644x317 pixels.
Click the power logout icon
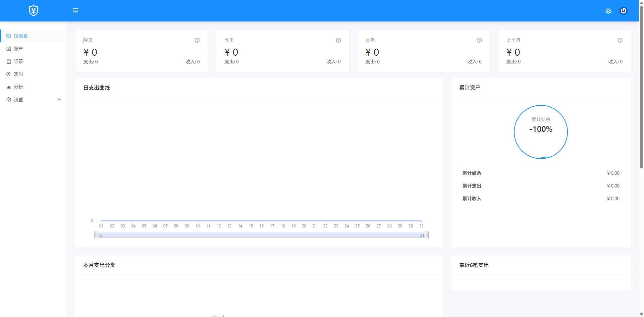click(624, 11)
